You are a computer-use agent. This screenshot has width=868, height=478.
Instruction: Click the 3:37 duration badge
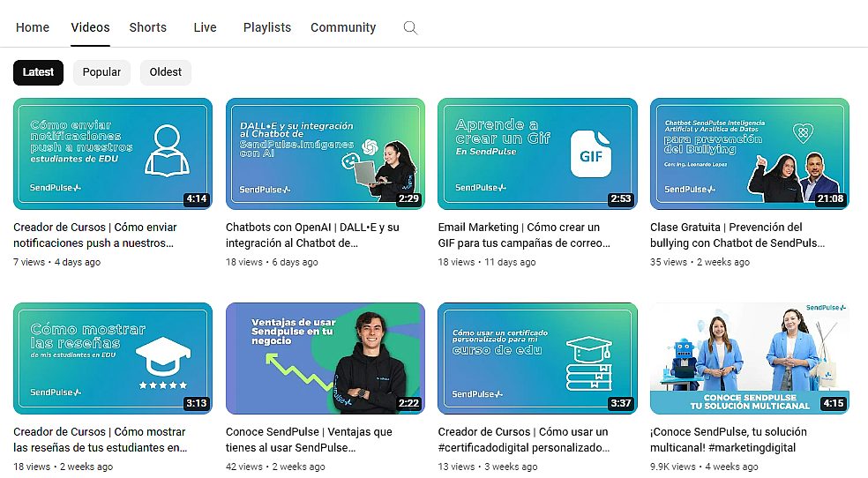[x=620, y=403]
